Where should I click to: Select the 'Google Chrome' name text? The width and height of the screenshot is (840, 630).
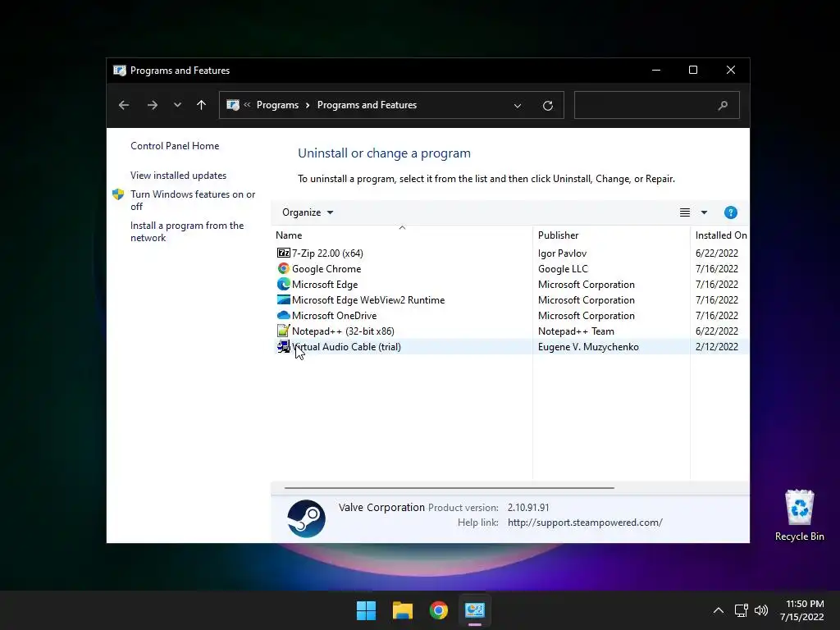point(326,269)
